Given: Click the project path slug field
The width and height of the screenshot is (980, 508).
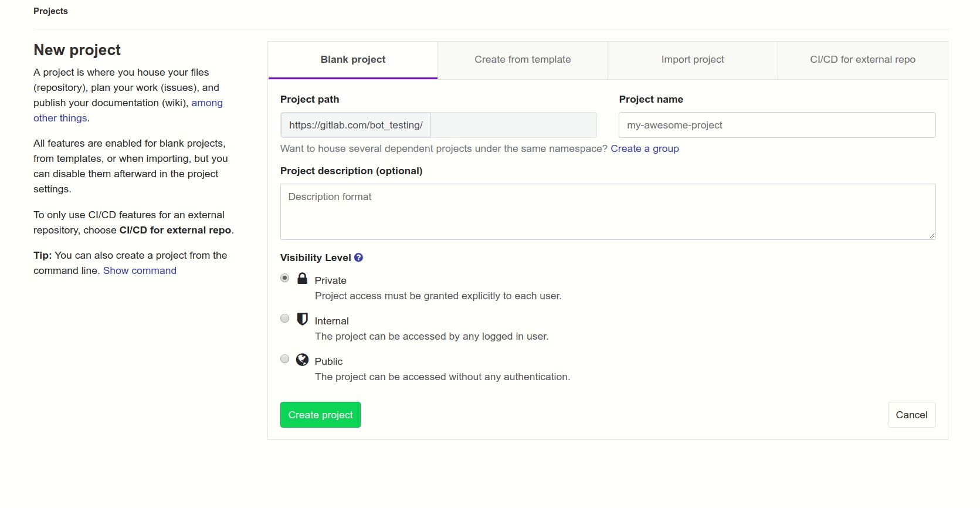Looking at the screenshot, I should click(x=513, y=125).
